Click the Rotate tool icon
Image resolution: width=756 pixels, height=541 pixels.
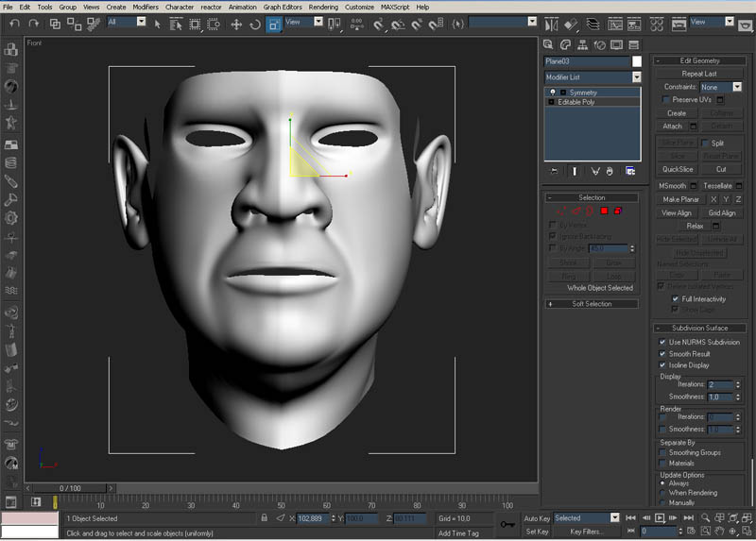click(255, 24)
